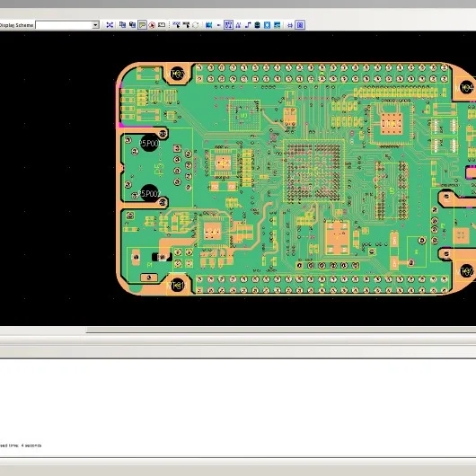Select the large central BGA chip on board
The image size is (476, 476).
click(x=314, y=171)
